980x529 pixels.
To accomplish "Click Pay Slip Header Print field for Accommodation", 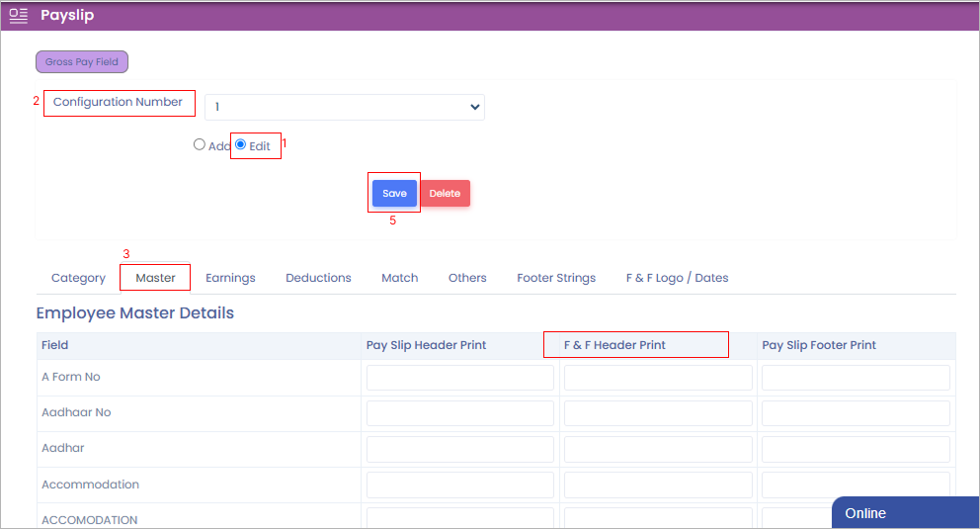I will (x=460, y=485).
